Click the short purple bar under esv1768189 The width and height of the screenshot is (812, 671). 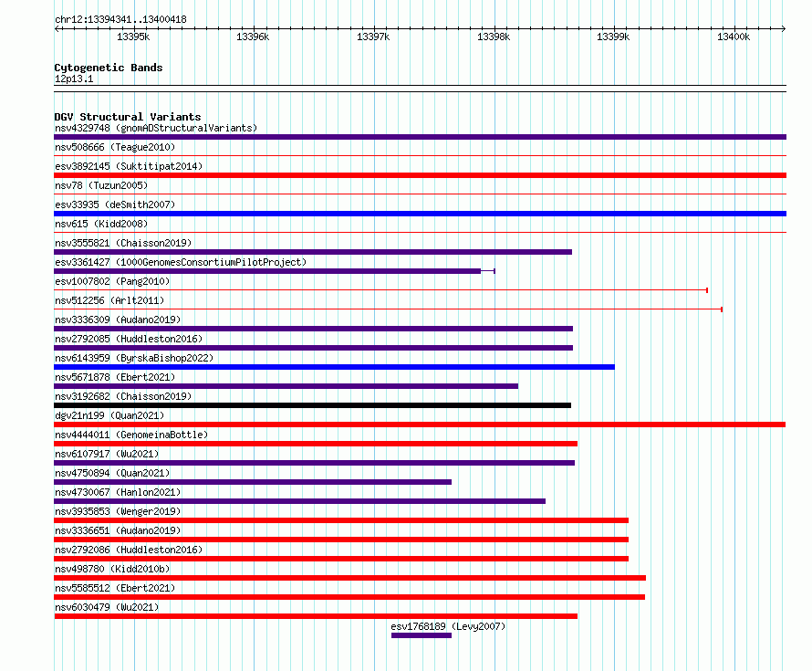[422, 635]
